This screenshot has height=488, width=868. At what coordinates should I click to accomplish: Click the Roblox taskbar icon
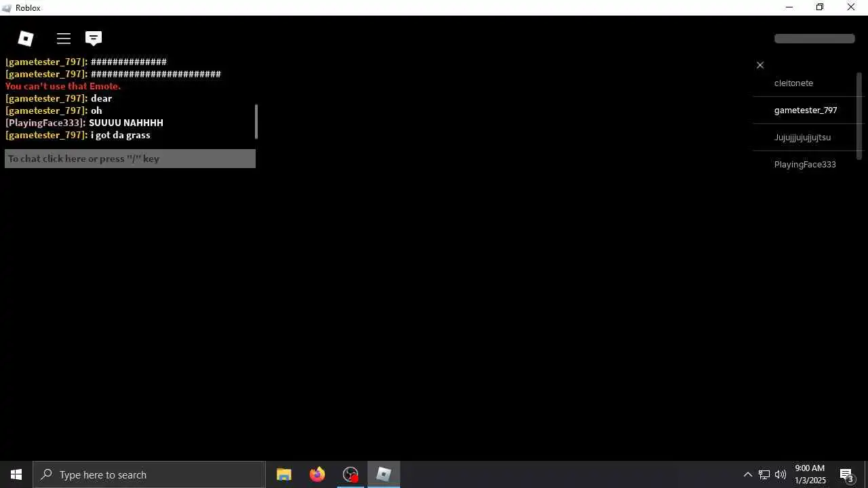[x=384, y=474]
